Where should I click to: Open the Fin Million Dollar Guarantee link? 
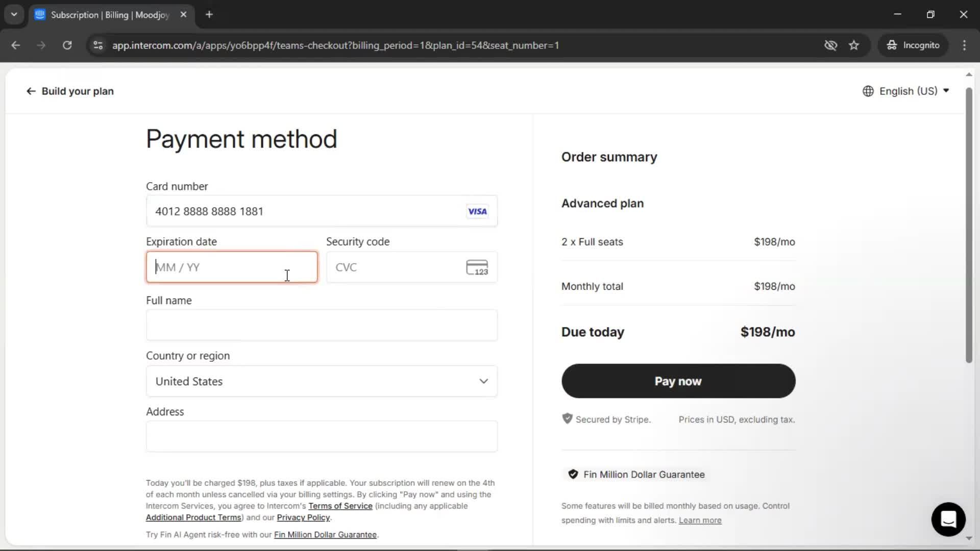(325, 535)
